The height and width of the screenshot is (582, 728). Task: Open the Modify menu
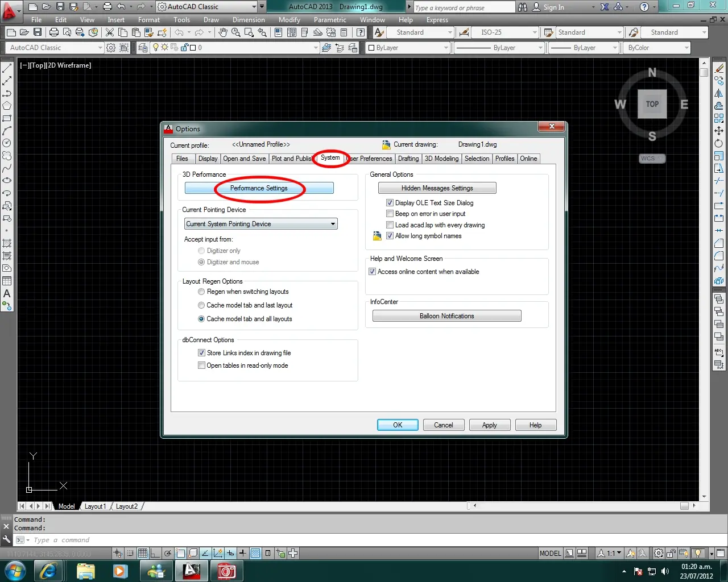click(x=289, y=20)
